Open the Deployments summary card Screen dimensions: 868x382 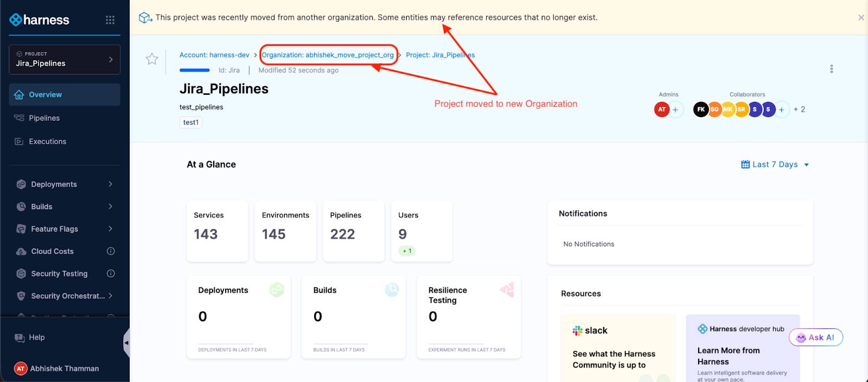point(239,318)
